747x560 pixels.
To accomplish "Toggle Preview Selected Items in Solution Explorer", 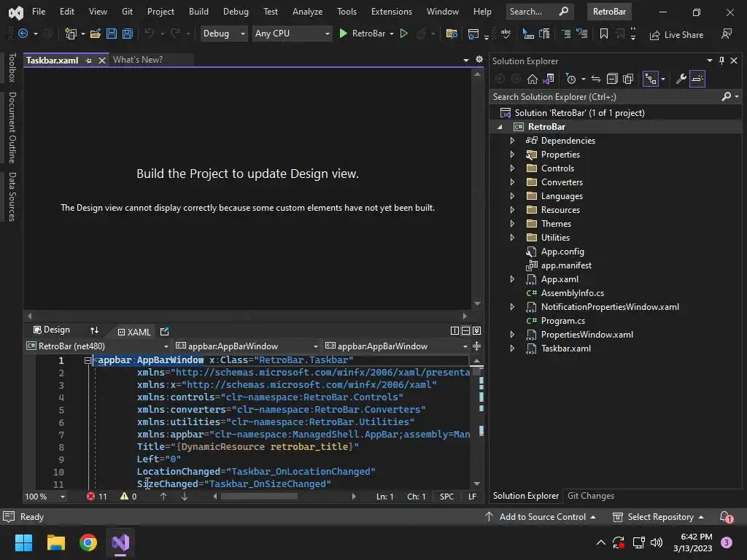I will (x=697, y=79).
